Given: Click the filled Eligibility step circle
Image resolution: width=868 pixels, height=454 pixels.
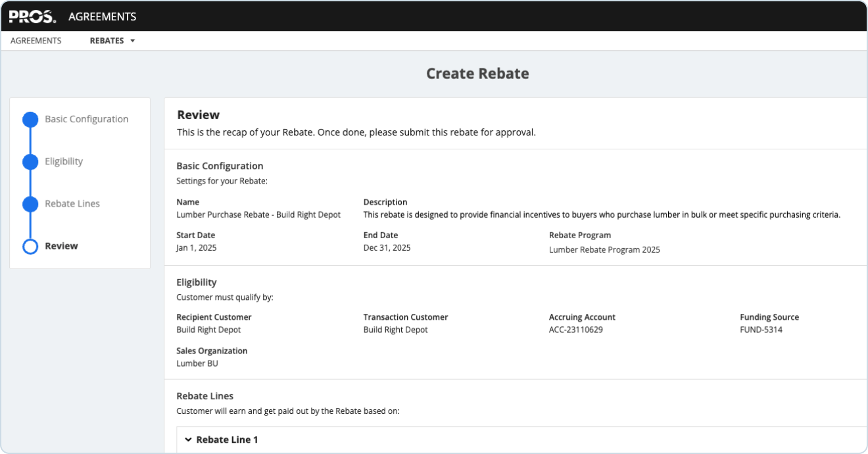Looking at the screenshot, I should (30, 162).
